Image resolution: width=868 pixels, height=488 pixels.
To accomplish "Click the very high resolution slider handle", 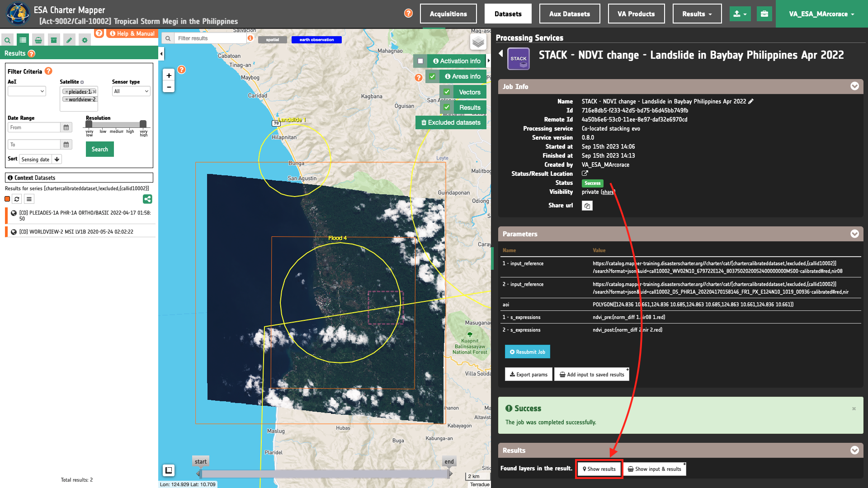I will pyautogui.click(x=143, y=124).
